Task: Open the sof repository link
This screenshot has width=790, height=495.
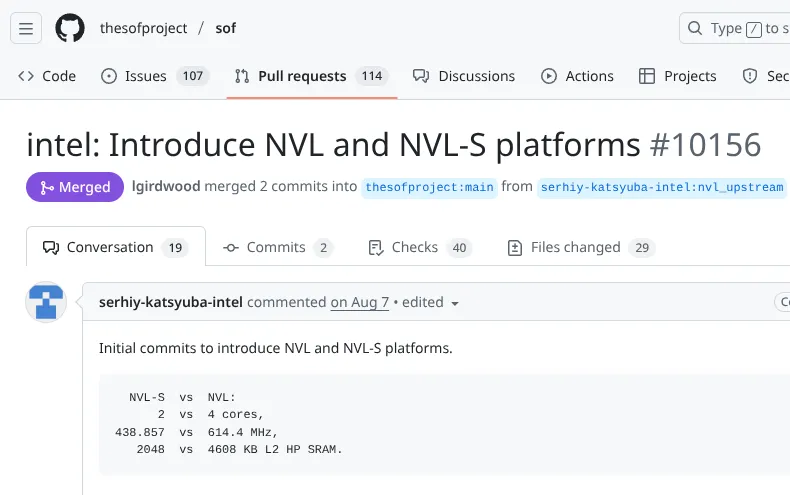Action: click(225, 28)
